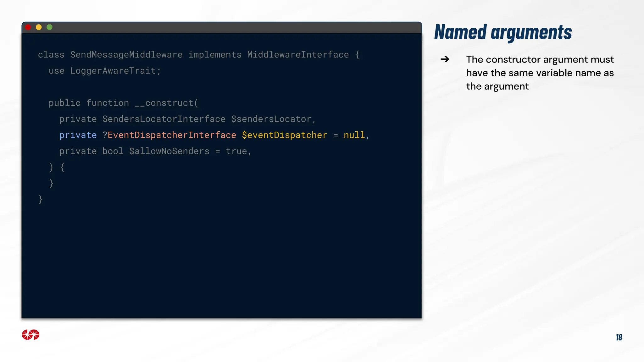Screen dimensions: 644x362
Task: Click the red close dot of code window
Action: click(28, 27)
